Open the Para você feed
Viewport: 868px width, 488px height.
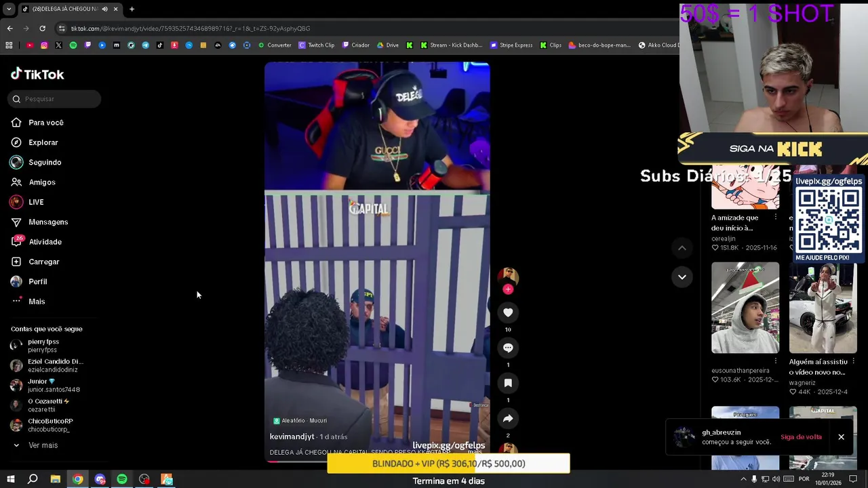(37, 123)
